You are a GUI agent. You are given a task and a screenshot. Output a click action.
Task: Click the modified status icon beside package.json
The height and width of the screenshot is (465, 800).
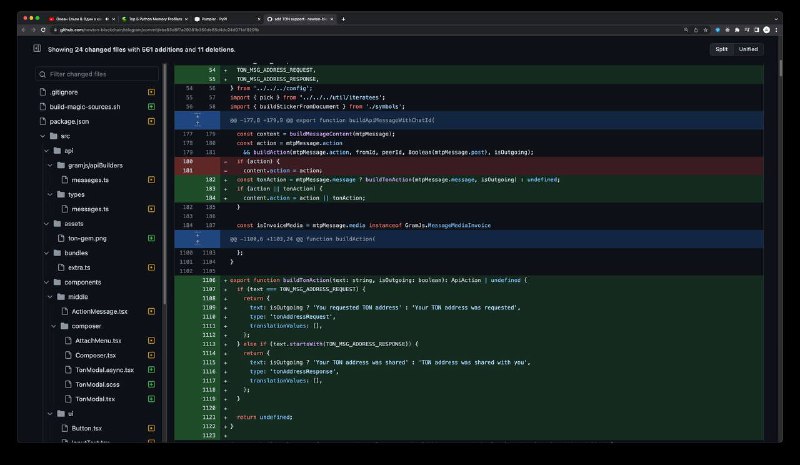tap(152, 121)
